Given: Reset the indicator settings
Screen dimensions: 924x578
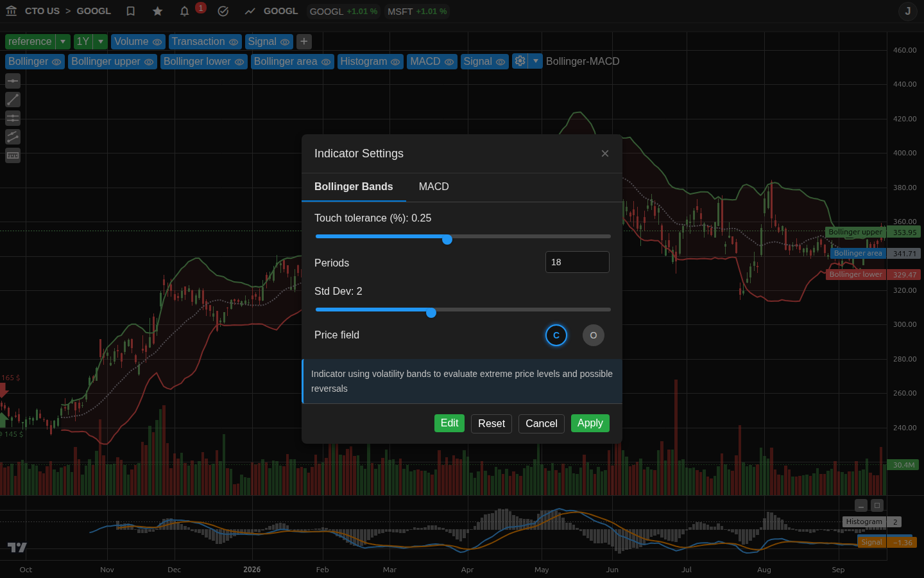Looking at the screenshot, I should 492,424.
